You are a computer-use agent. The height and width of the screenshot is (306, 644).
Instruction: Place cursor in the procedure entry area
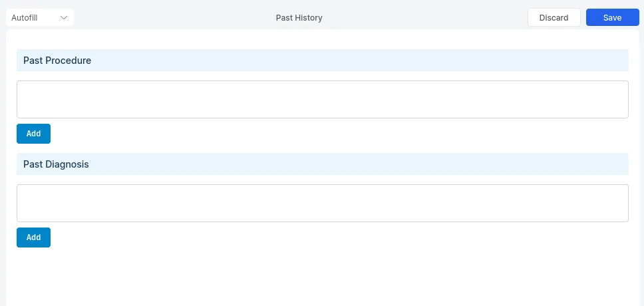click(322, 100)
